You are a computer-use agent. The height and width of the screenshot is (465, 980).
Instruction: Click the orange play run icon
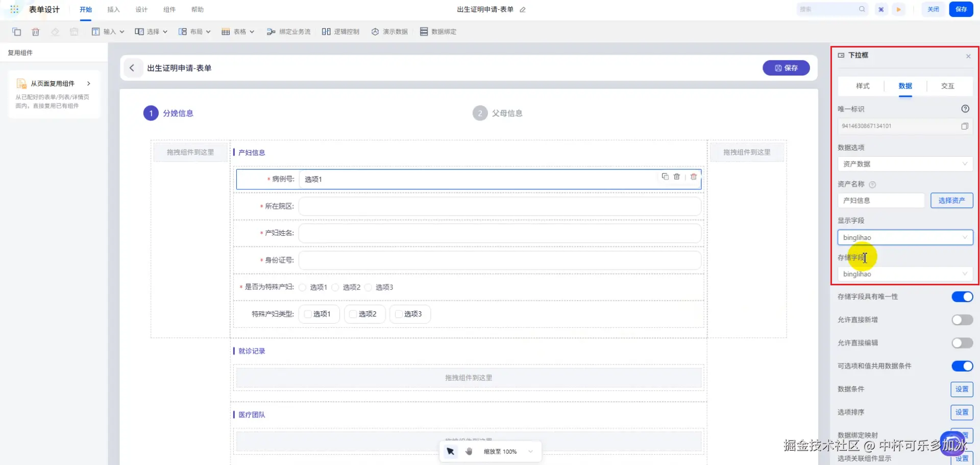pos(899,9)
